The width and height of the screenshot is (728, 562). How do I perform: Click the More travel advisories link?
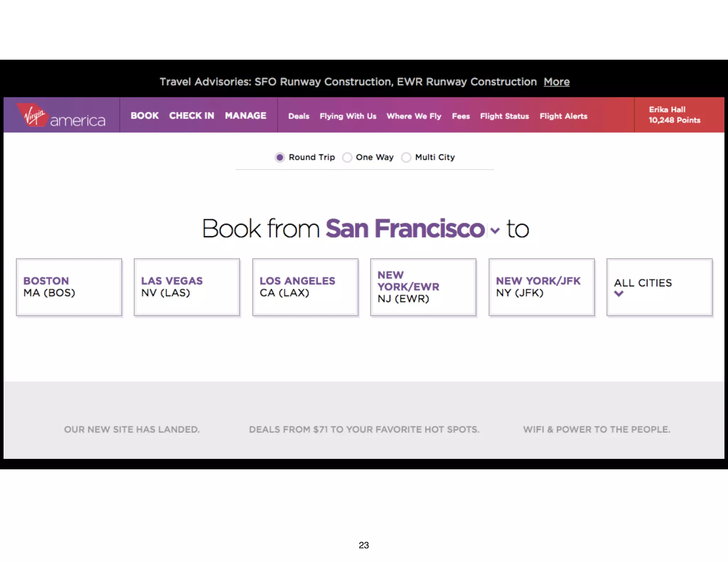point(556,82)
